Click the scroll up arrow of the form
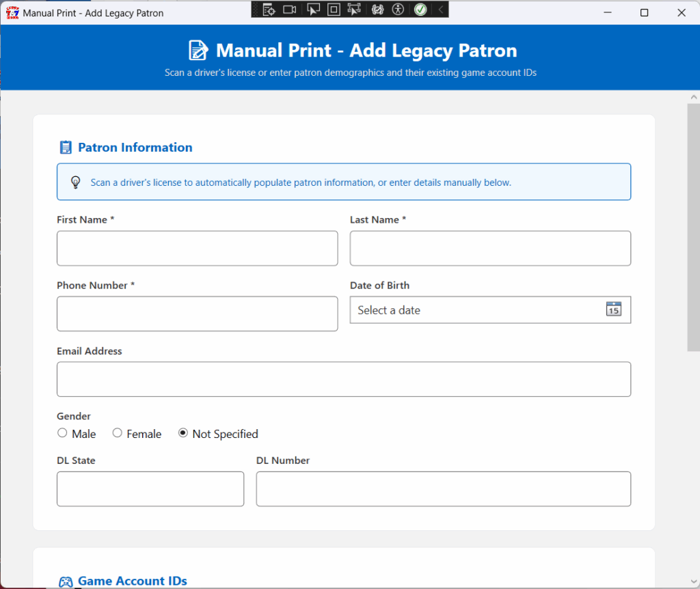The height and width of the screenshot is (589, 700). click(693, 97)
